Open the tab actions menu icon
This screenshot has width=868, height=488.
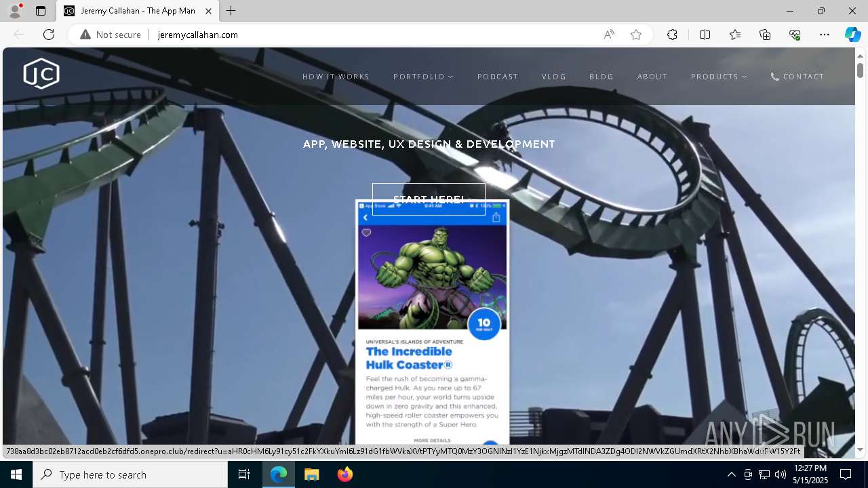(41, 11)
